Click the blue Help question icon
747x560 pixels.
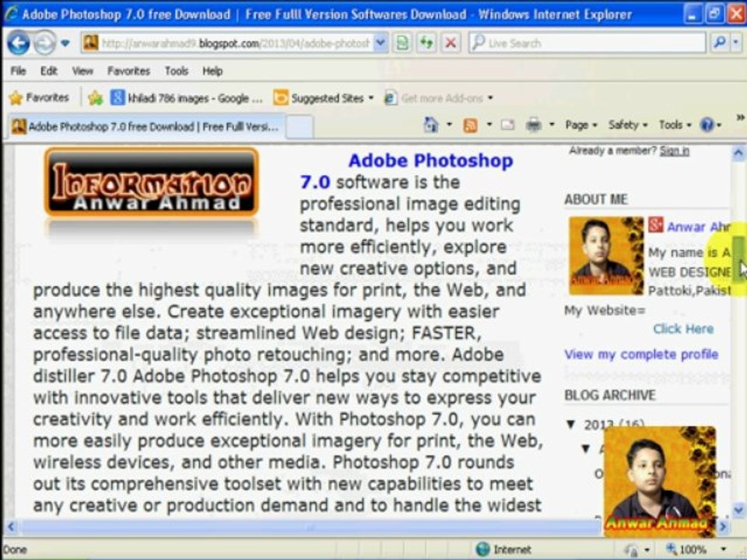click(707, 125)
